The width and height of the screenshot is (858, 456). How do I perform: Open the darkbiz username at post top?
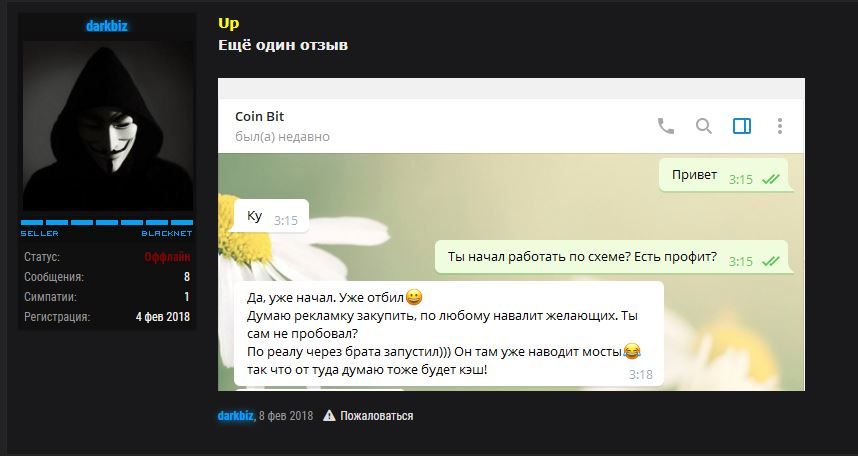tap(107, 25)
